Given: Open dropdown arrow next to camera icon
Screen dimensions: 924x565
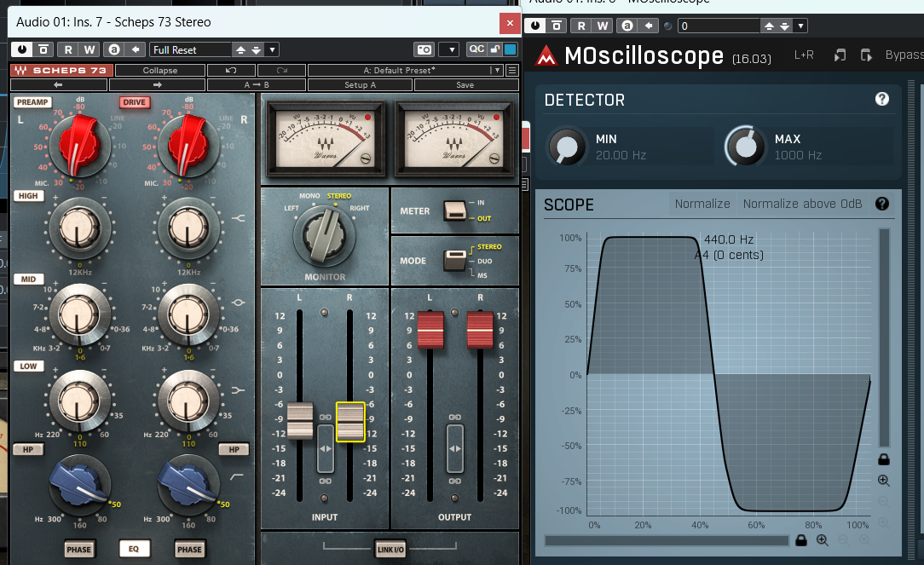Looking at the screenshot, I should click(452, 49).
